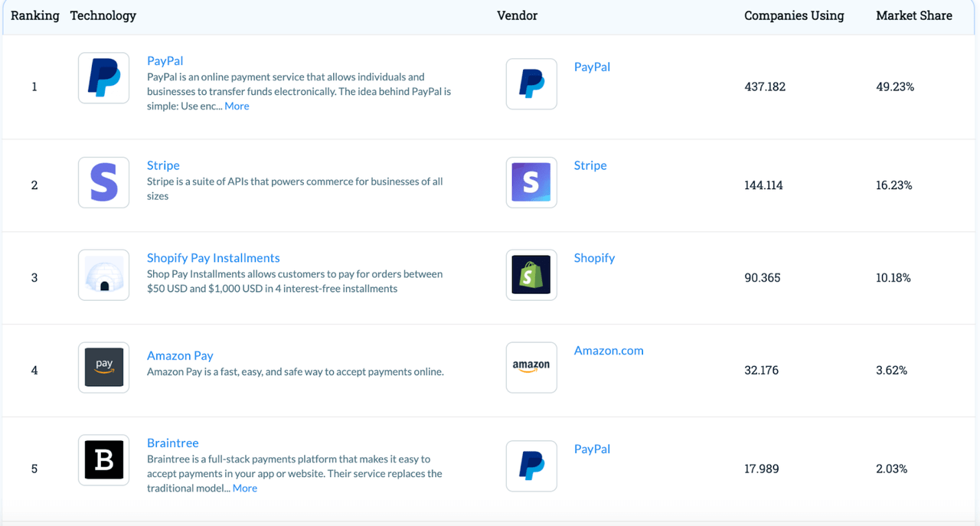Select the 10.18% market share

pos(893,278)
